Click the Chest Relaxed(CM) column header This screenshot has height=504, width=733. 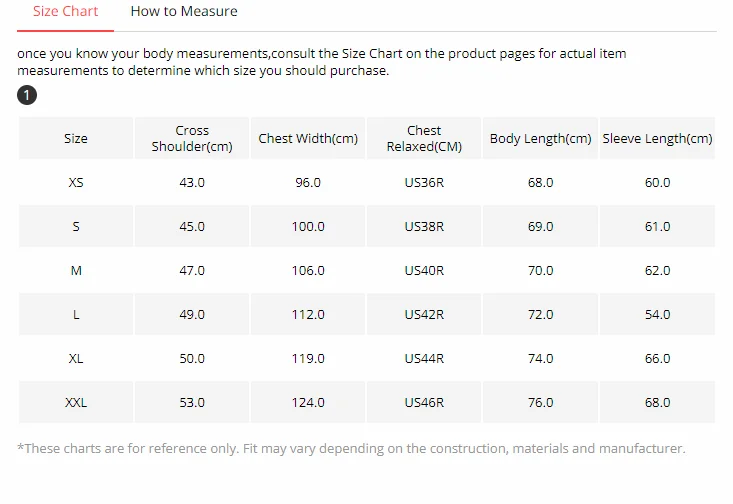pyautogui.click(x=424, y=138)
